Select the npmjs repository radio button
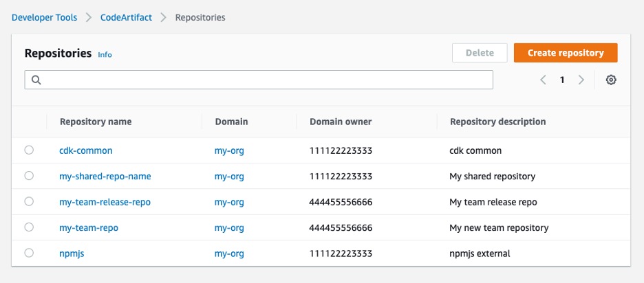This screenshot has height=283, width=644. click(x=29, y=253)
